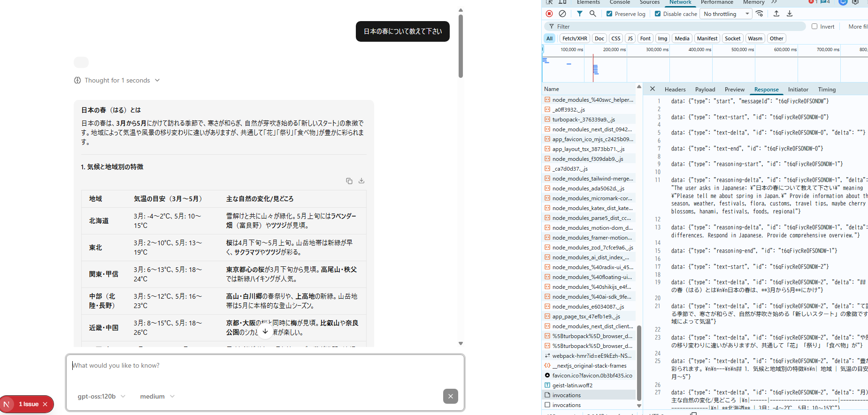The image size is (868, 415).
Task: Open the medium reasoning effort dropdown
Action: pos(157,396)
